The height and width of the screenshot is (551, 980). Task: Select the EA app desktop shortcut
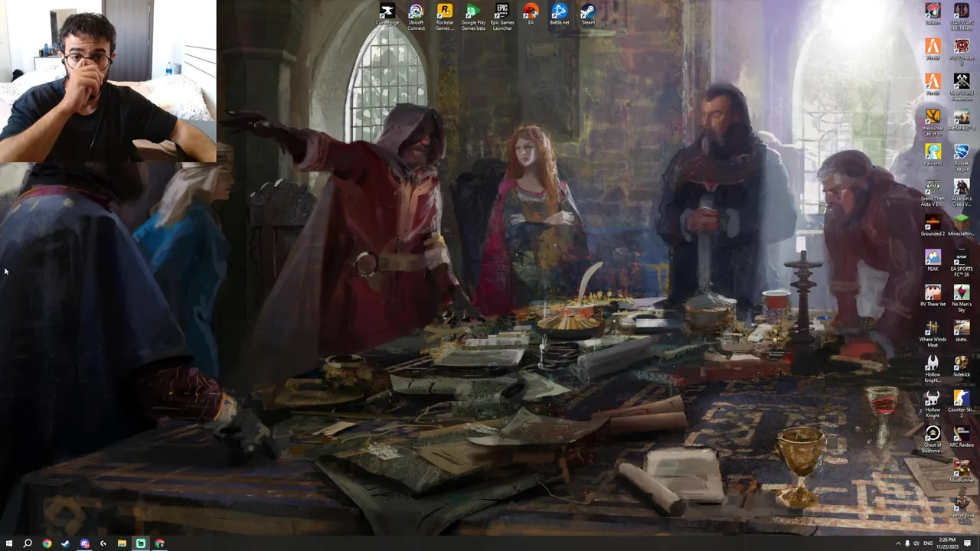(x=531, y=15)
